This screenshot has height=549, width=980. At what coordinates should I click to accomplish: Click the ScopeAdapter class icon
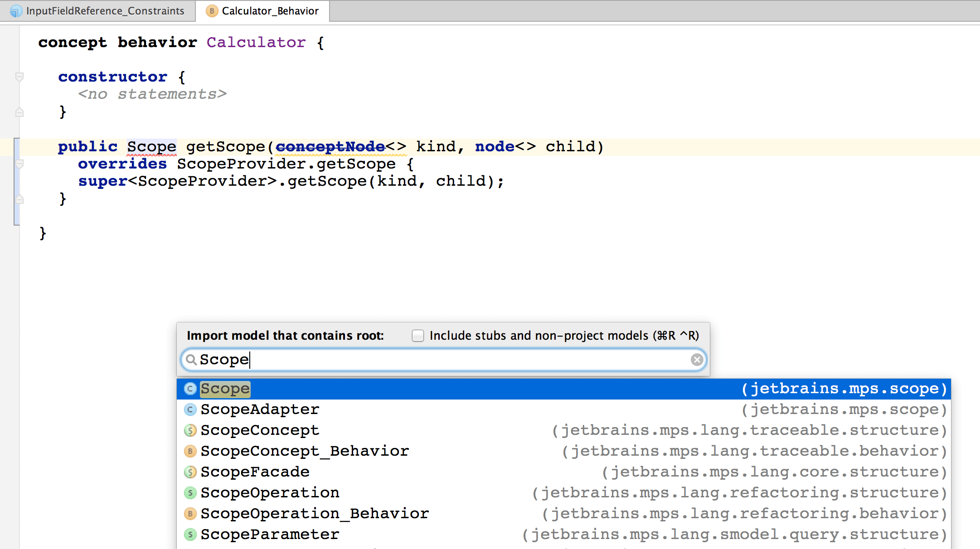pos(190,409)
